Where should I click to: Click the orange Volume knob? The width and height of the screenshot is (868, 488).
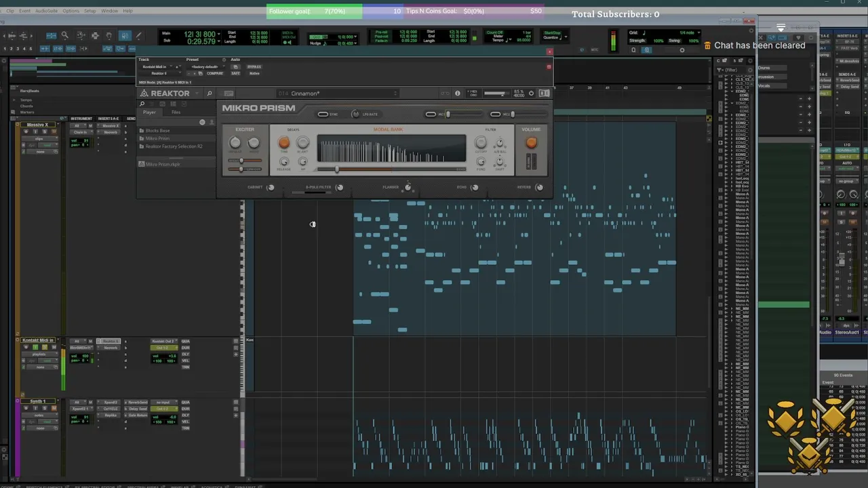pos(531,142)
